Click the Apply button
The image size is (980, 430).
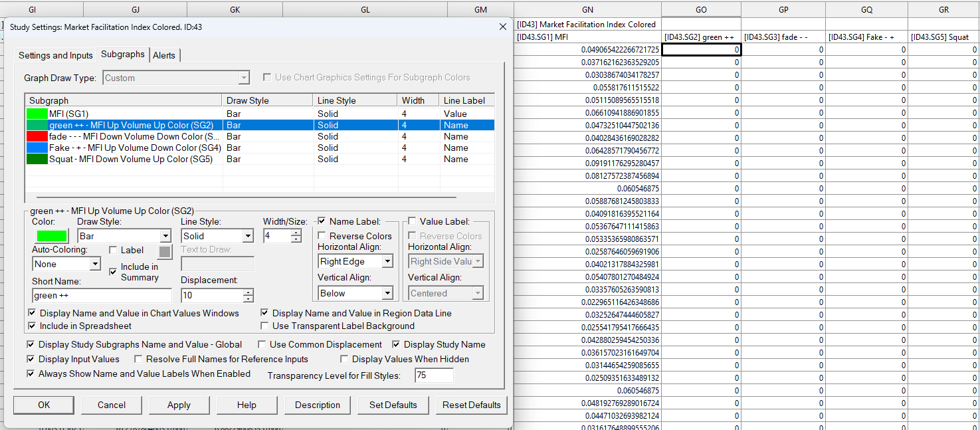(x=179, y=405)
